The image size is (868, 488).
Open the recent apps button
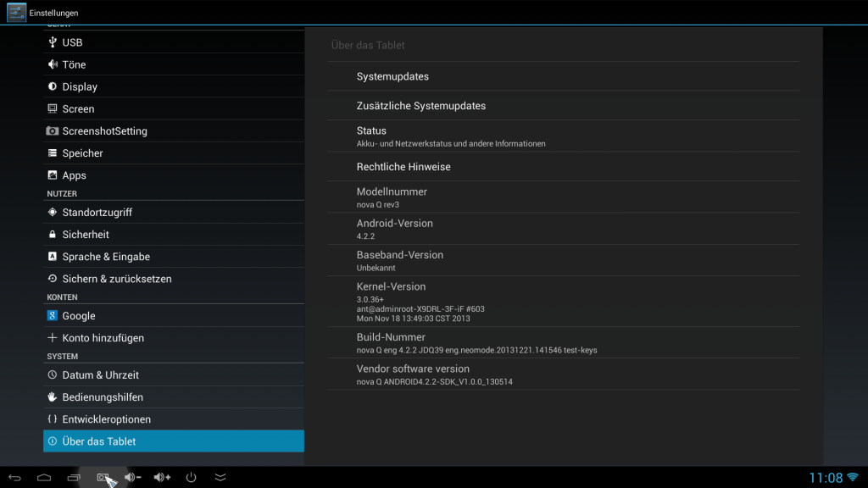(x=74, y=477)
